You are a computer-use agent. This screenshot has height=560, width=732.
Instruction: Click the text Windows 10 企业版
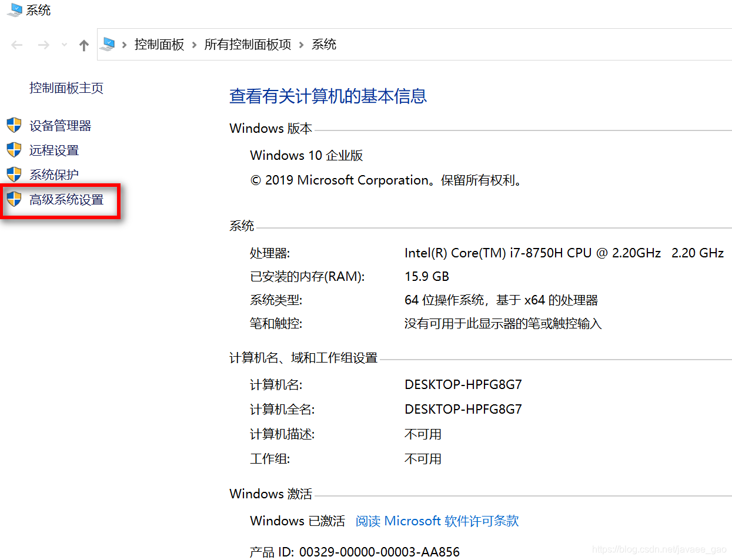click(307, 156)
